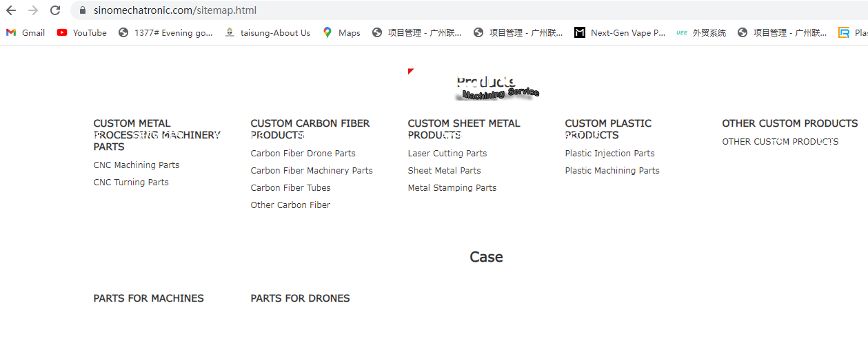Go to Carbon Fiber Drone Parts

click(x=303, y=154)
